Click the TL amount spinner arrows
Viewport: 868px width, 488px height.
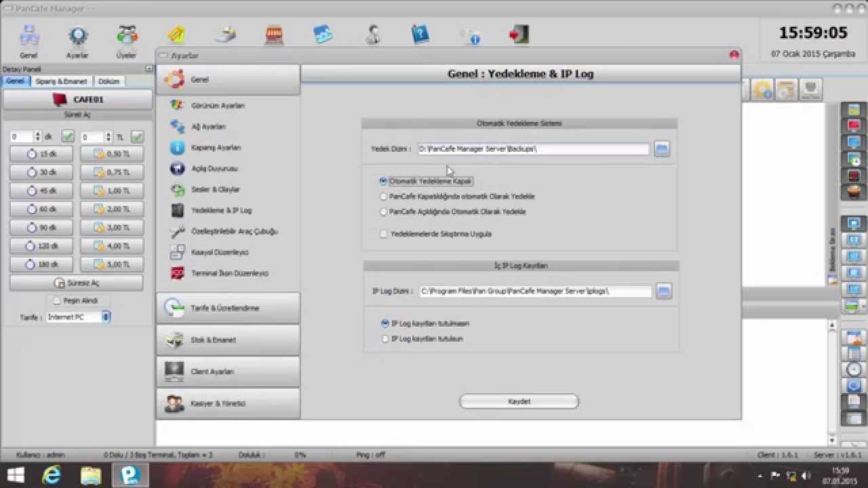click(108, 137)
